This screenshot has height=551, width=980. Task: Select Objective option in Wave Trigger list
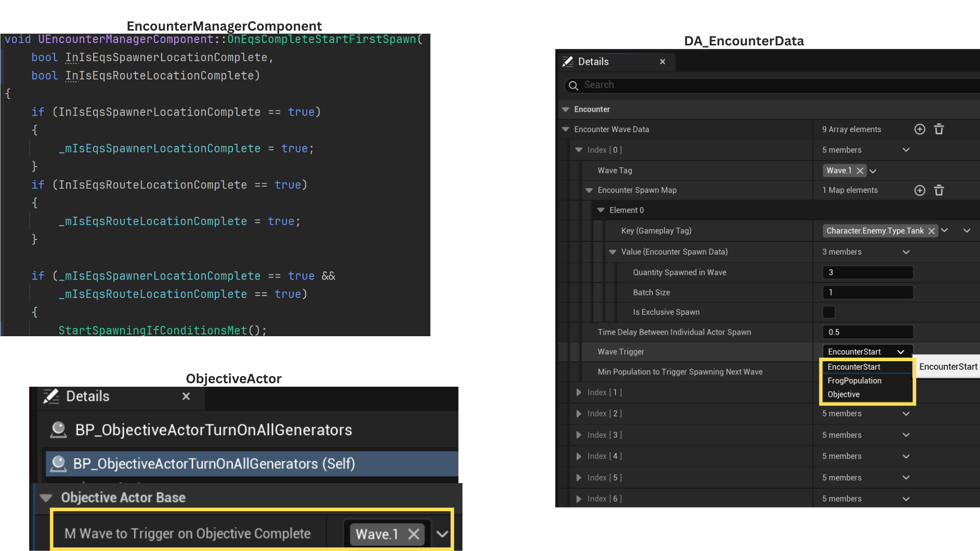coord(844,394)
